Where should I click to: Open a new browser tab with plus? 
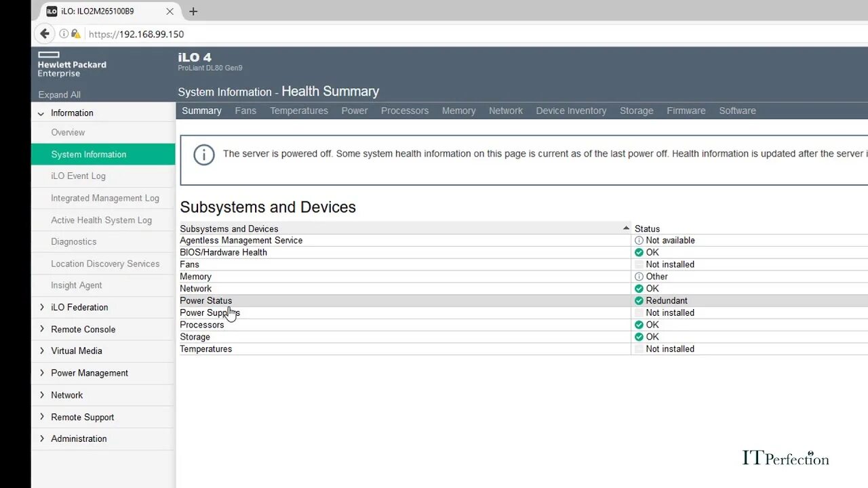[x=193, y=12]
